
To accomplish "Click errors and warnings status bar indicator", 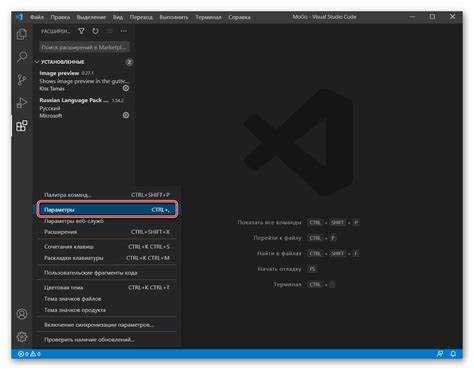I will (29, 354).
